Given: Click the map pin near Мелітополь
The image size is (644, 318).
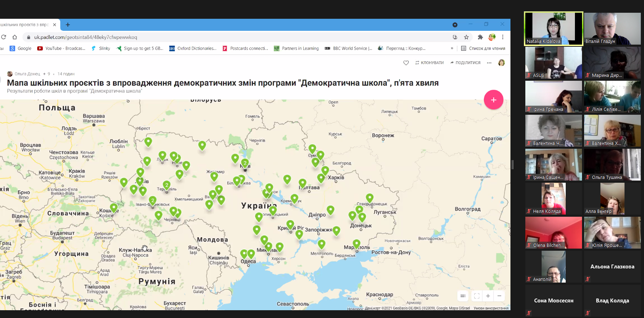Looking at the screenshot, I should [x=321, y=244].
